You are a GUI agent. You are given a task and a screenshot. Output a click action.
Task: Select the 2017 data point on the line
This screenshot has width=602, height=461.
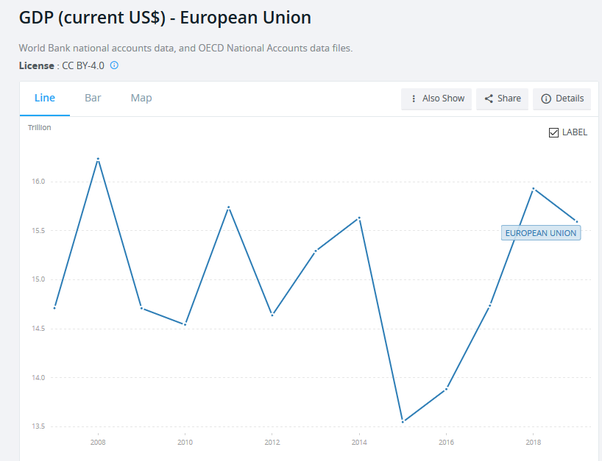490,306
